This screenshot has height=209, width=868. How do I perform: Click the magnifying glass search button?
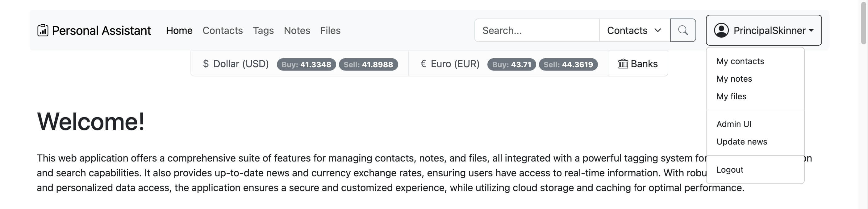click(683, 30)
